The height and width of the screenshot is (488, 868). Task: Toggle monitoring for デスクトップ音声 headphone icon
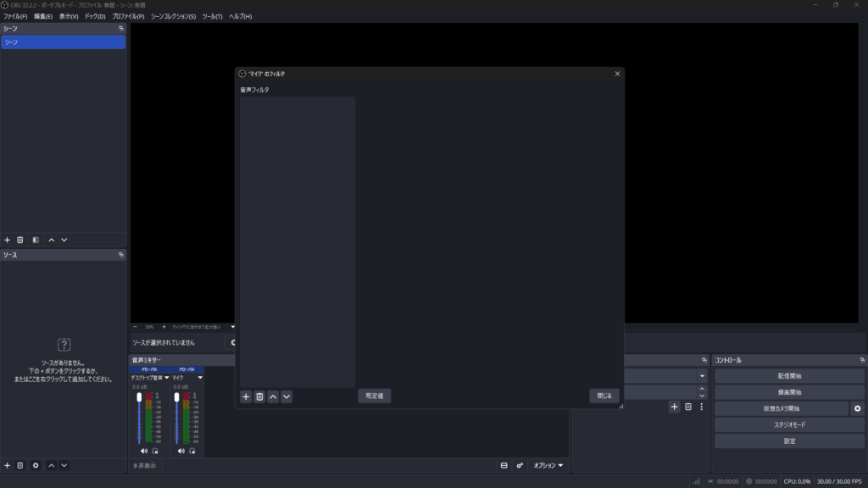coord(155,452)
